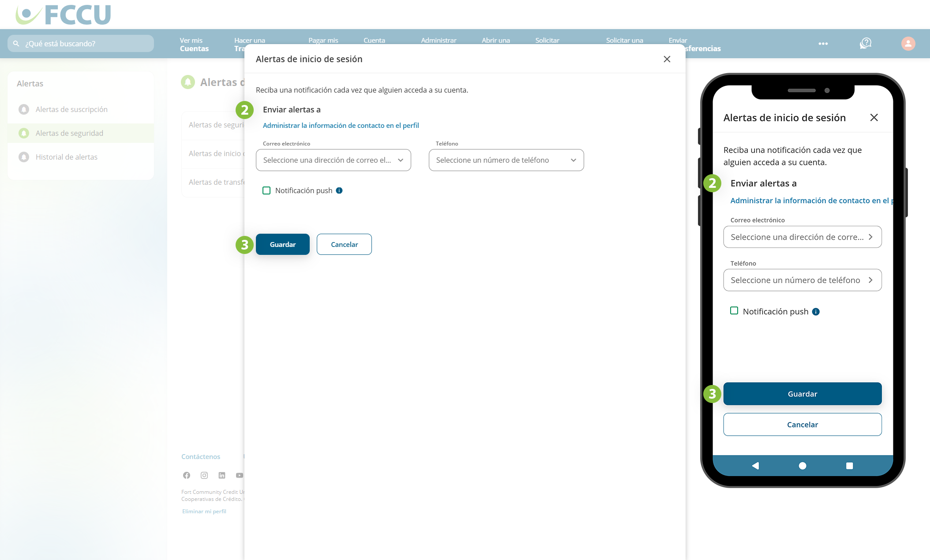Viewport: 930px width, 560px height.
Task: Expand the desktop Correo electrónico dropdown
Action: [333, 160]
